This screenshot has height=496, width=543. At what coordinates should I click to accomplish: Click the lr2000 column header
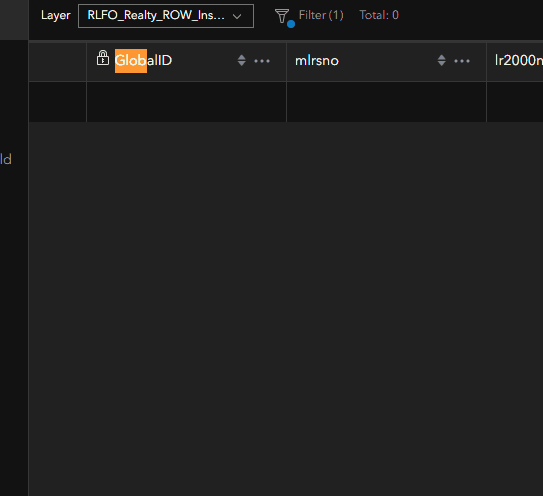[518, 61]
